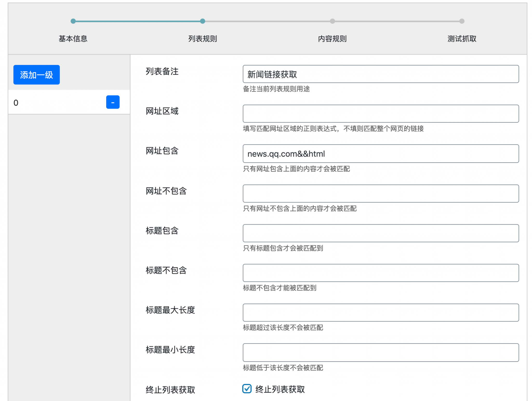This screenshot has height=401, width=532.
Task: Click hint 只有标题包含才会被匹配到
Action: pos(283,248)
